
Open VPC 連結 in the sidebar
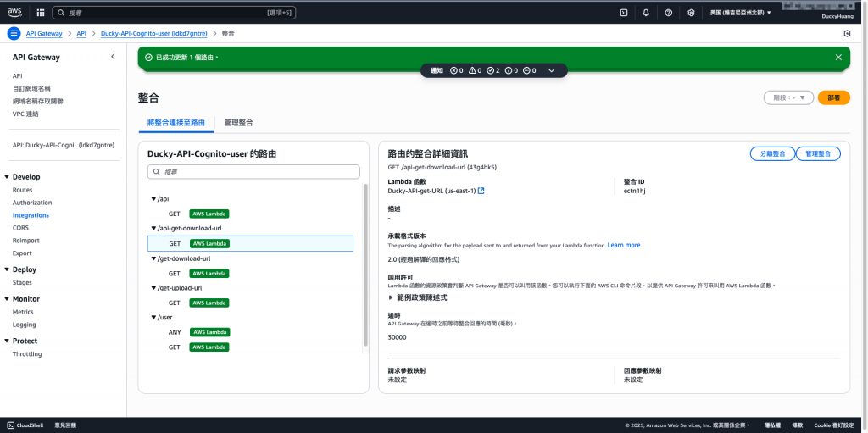coord(25,114)
